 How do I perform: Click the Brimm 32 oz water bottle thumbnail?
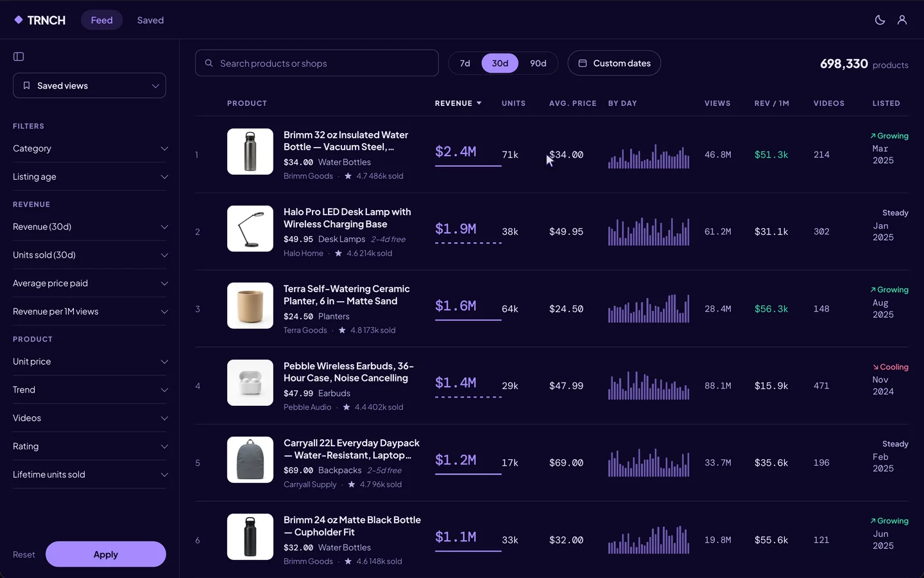coord(250,152)
